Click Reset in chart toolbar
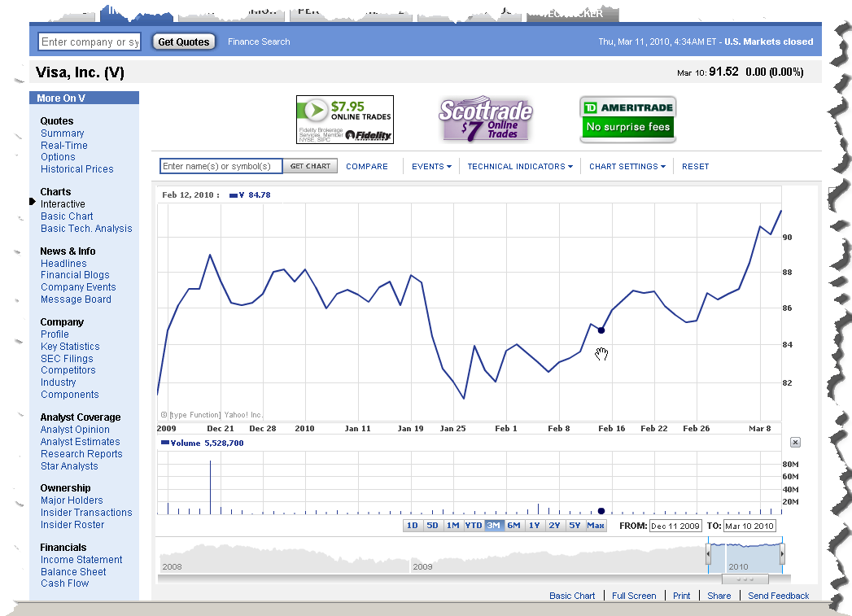 (x=695, y=167)
